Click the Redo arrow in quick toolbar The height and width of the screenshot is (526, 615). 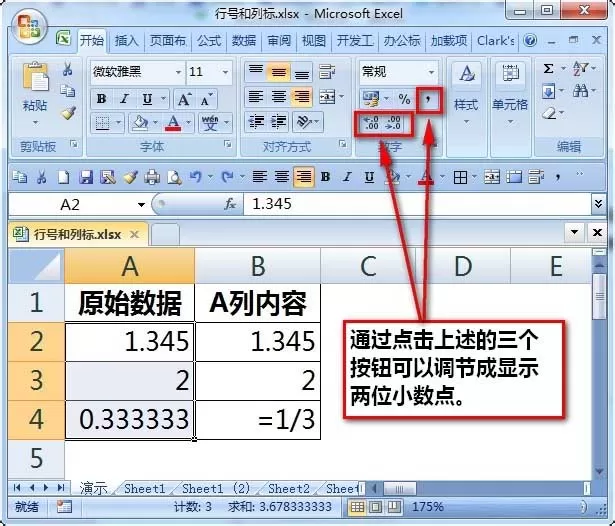click(x=227, y=177)
